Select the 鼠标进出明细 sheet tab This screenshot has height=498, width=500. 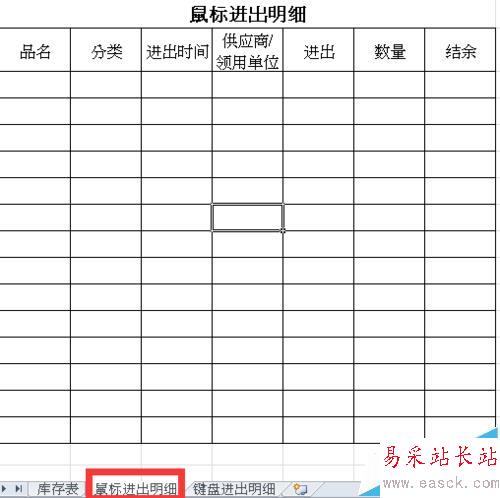pyautogui.click(x=135, y=489)
